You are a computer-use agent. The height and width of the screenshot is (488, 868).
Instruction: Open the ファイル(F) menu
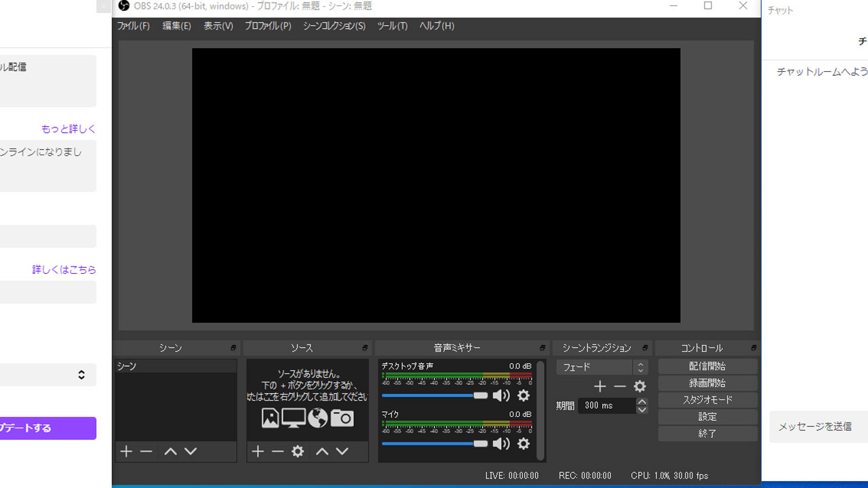click(x=133, y=26)
